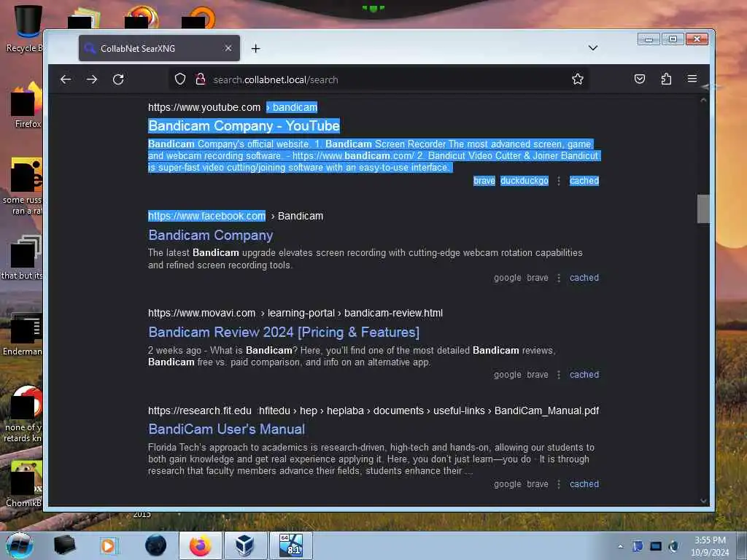
Task: Select google label under Movavi result
Action: pos(508,375)
